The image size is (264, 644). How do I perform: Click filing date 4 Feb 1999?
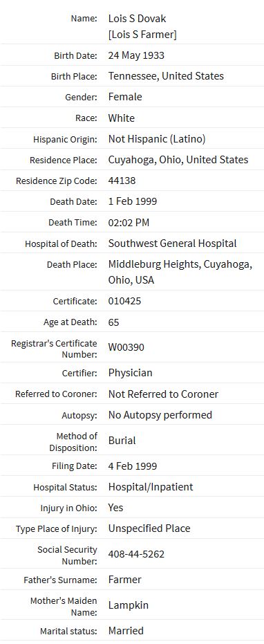pyautogui.click(x=133, y=466)
